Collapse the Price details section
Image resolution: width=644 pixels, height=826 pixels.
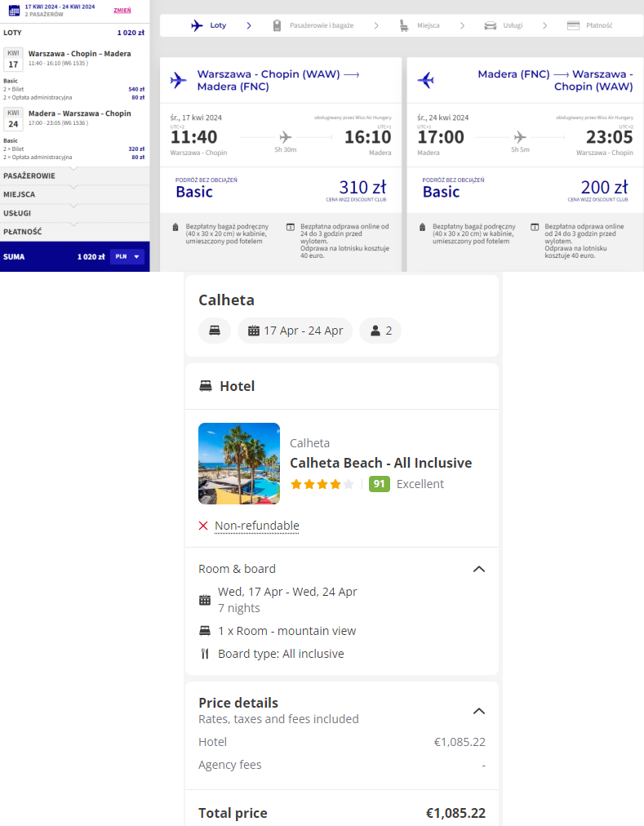point(478,711)
